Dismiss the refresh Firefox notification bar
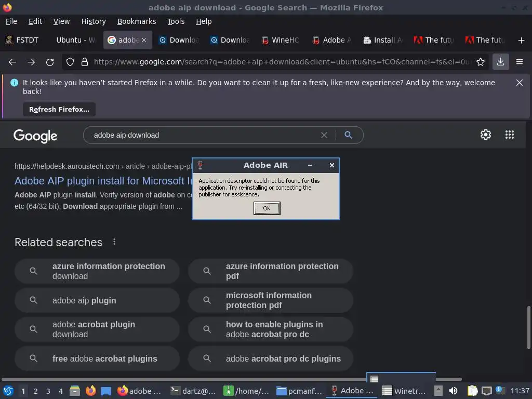 click(x=519, y=83)
